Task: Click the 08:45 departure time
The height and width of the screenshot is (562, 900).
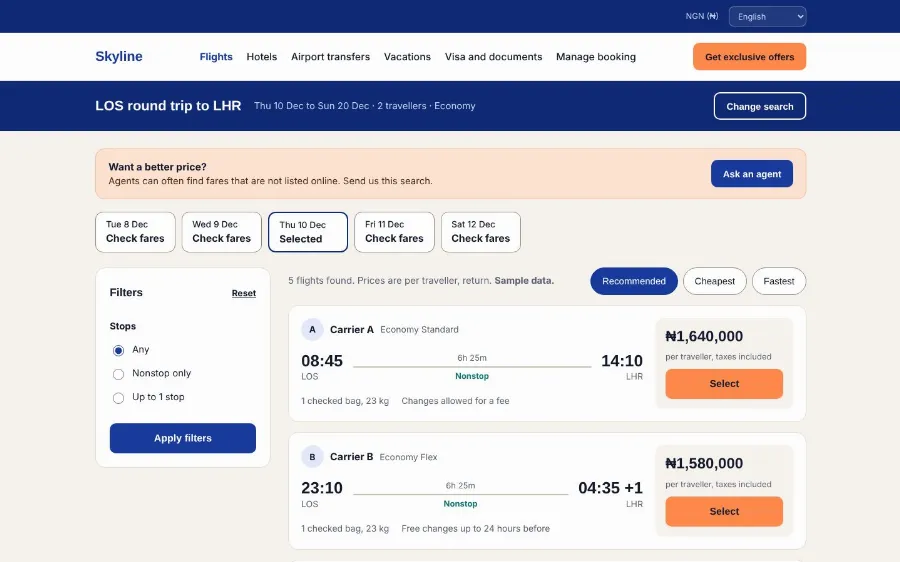Action: [322, 361]
